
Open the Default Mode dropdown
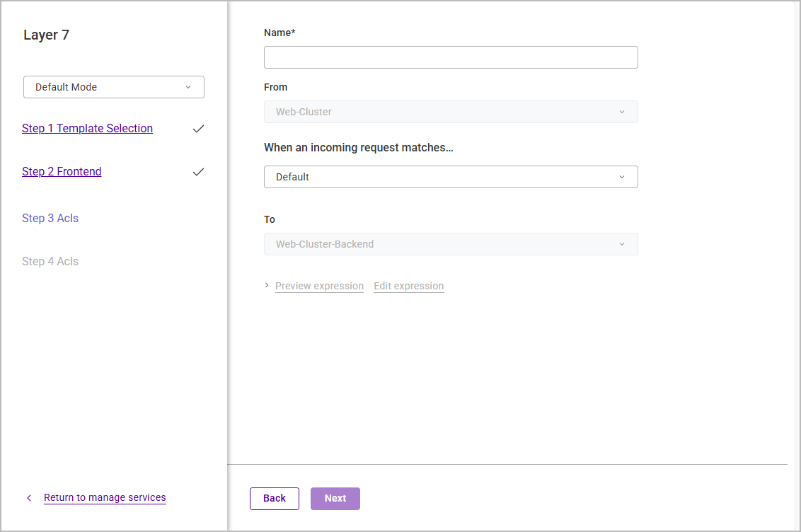tap(114, 87)
